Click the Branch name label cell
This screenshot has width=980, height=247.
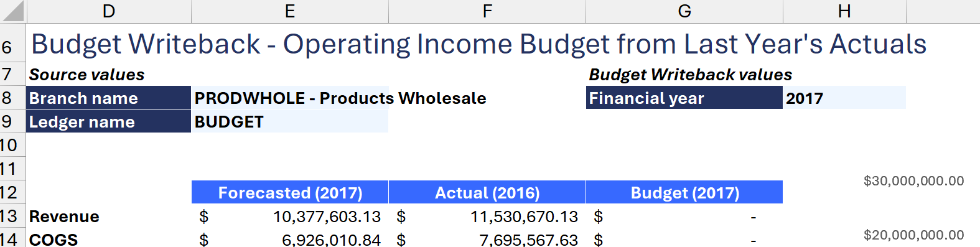(109, 98)
